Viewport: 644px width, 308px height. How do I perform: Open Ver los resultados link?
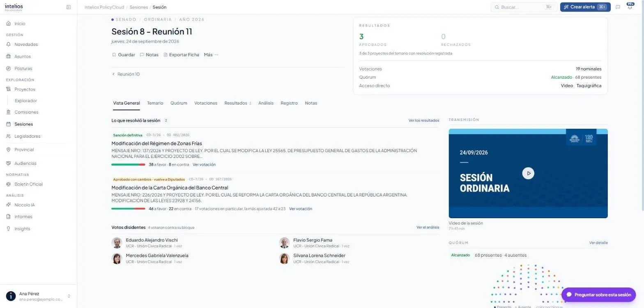tap(424, 121)
